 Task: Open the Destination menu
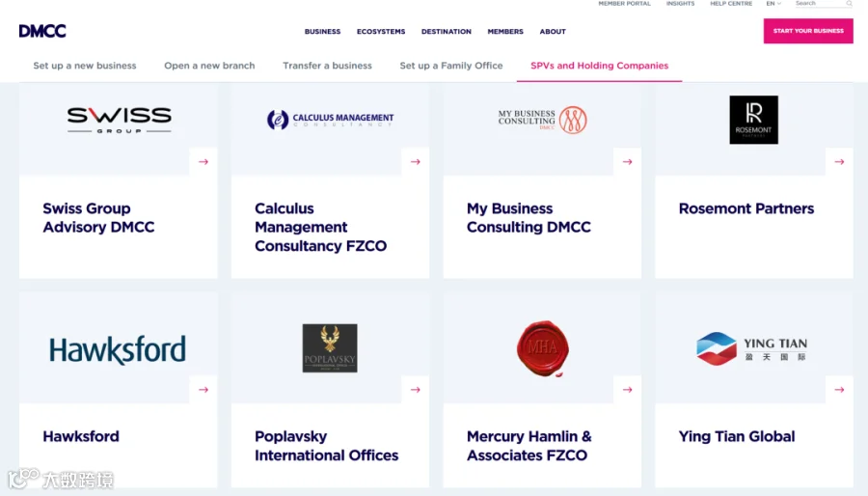pyautogui.click(x=447, y=32)
